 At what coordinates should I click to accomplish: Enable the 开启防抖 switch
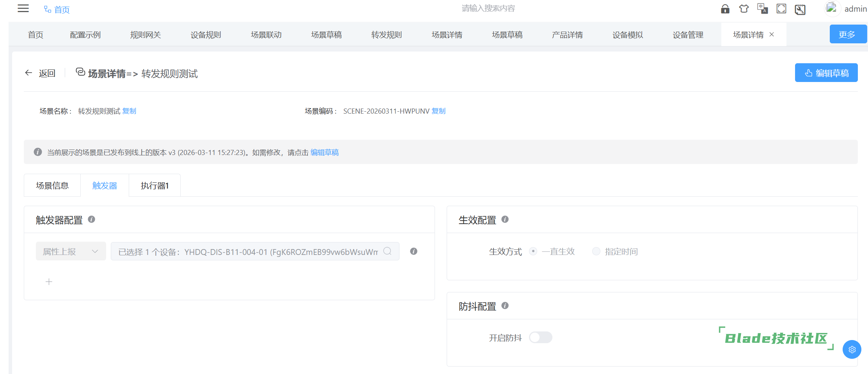click(540, 337)
